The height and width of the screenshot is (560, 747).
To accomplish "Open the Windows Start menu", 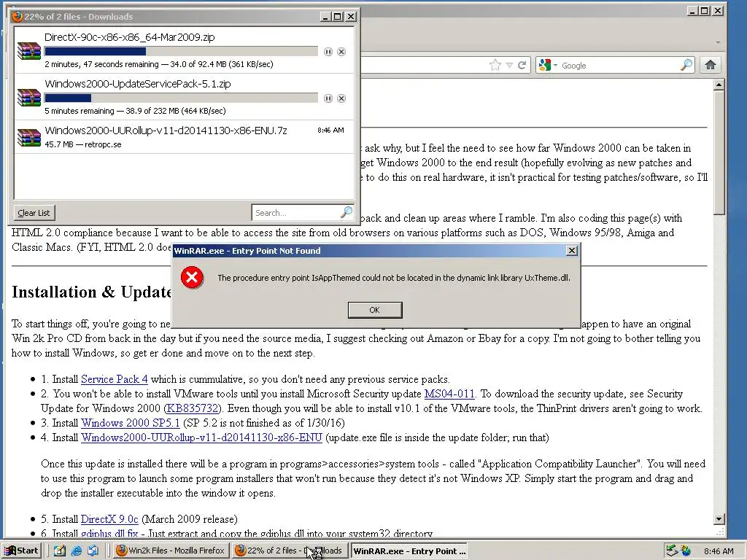I will pyautogui.click(x=22, y=551).
